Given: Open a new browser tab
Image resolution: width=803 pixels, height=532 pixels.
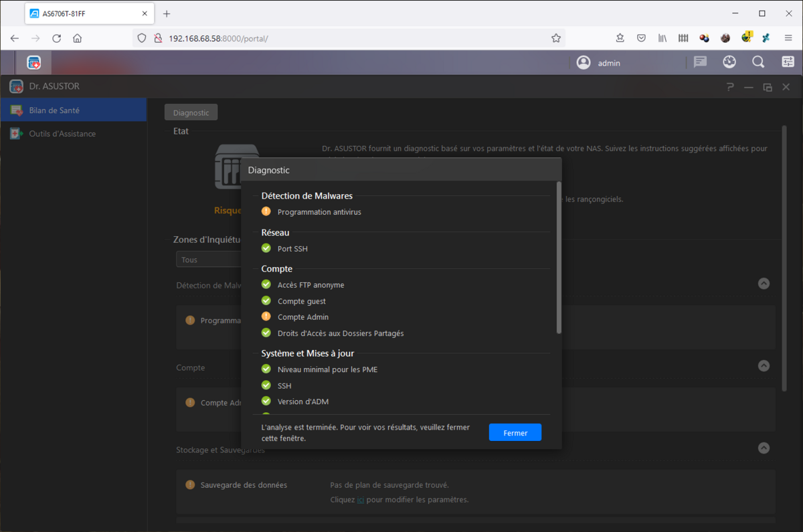Looking at the screenshot, I should point(167,13).
